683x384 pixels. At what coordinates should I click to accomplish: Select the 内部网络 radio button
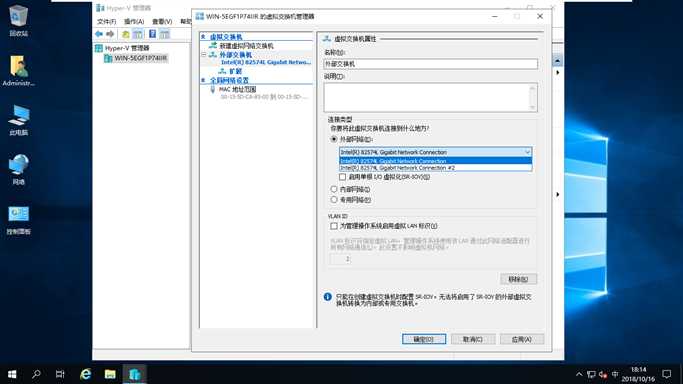[x=334, y=189]
